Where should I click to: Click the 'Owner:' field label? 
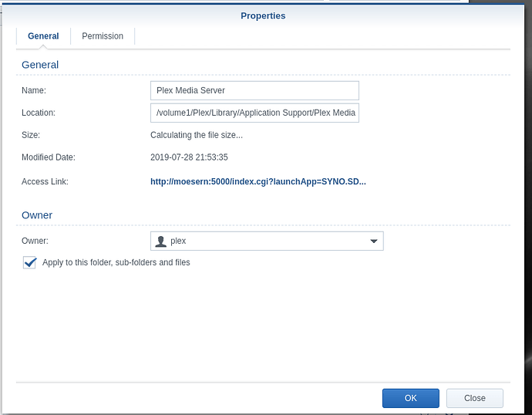pos(35,241)
